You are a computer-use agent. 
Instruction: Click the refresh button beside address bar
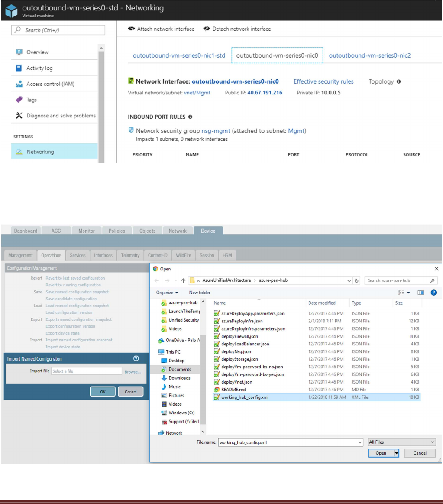[356, 281]
